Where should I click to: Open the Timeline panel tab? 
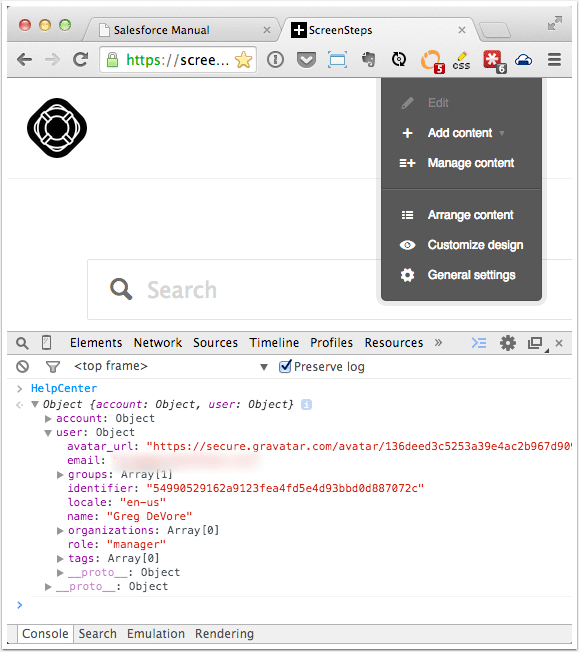click(x=274, y=343)
